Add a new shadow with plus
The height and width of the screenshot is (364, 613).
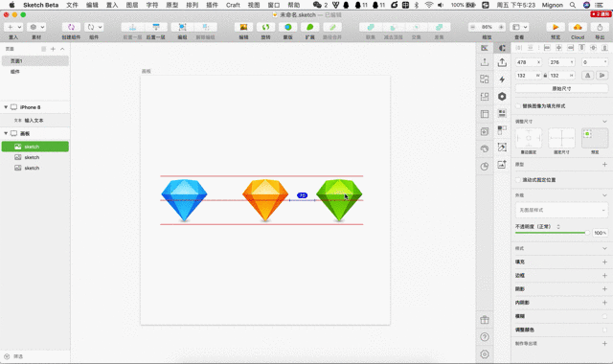pyautogui.click(x=604, y=289)
